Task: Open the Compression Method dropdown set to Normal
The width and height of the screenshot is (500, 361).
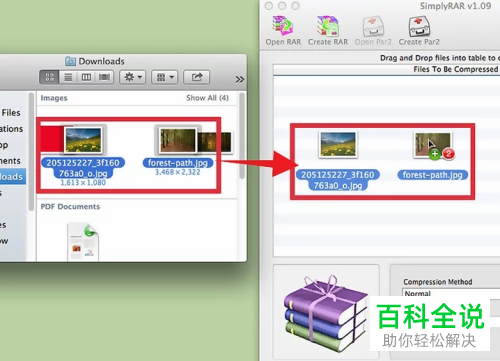Action: (x=451, y=294)
